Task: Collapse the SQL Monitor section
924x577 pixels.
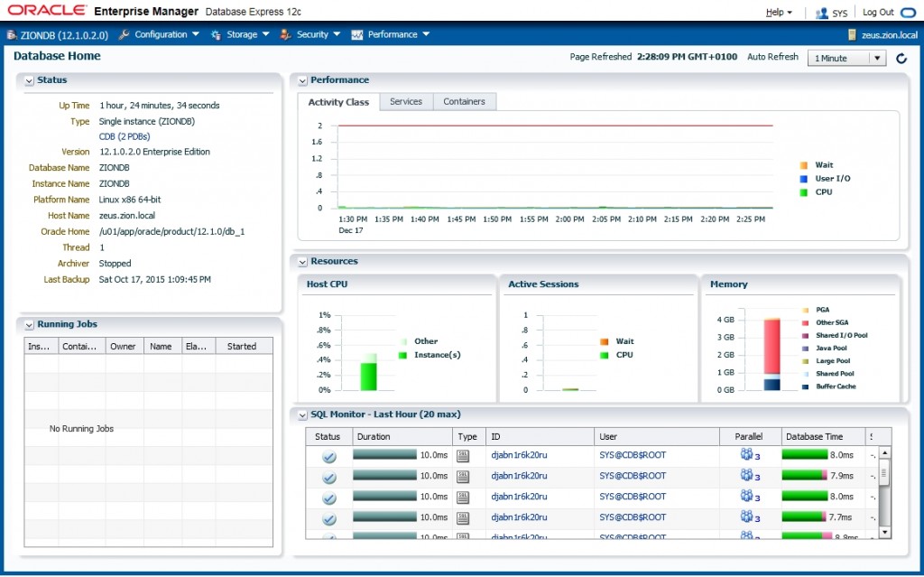Action: [x=300, y=414]
